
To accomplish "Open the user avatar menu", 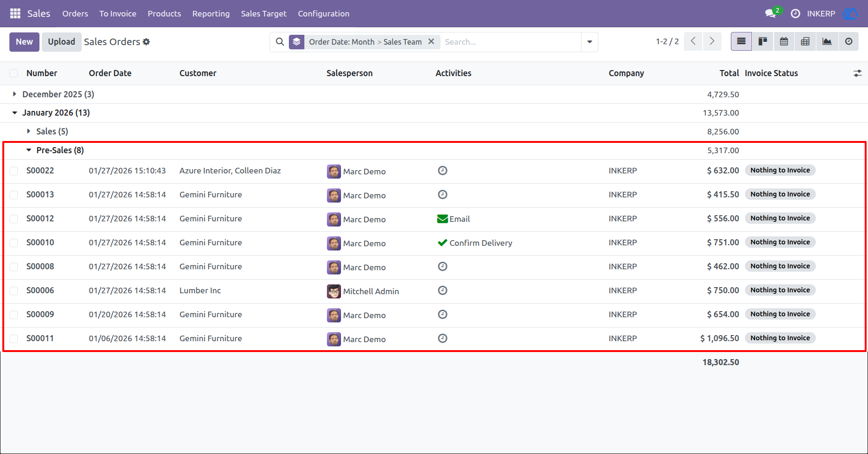I will 851,14.
